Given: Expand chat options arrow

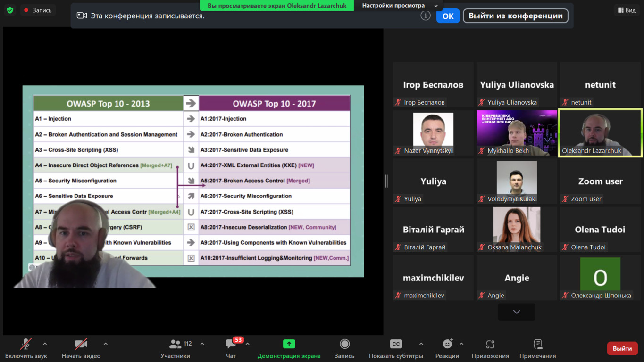Looking at the screenshot, I should click(x=247, y=344).
